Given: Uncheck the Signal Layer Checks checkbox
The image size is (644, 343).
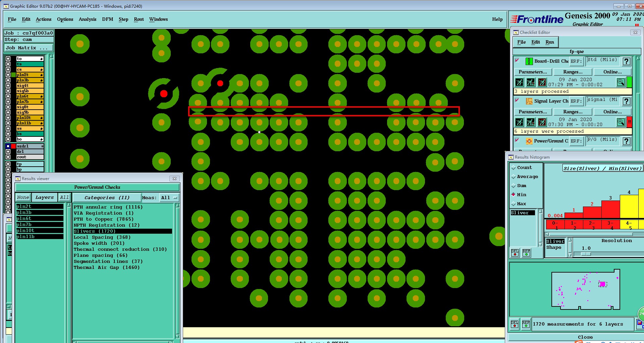Looking at the screenshot, I should pos(517,100).
